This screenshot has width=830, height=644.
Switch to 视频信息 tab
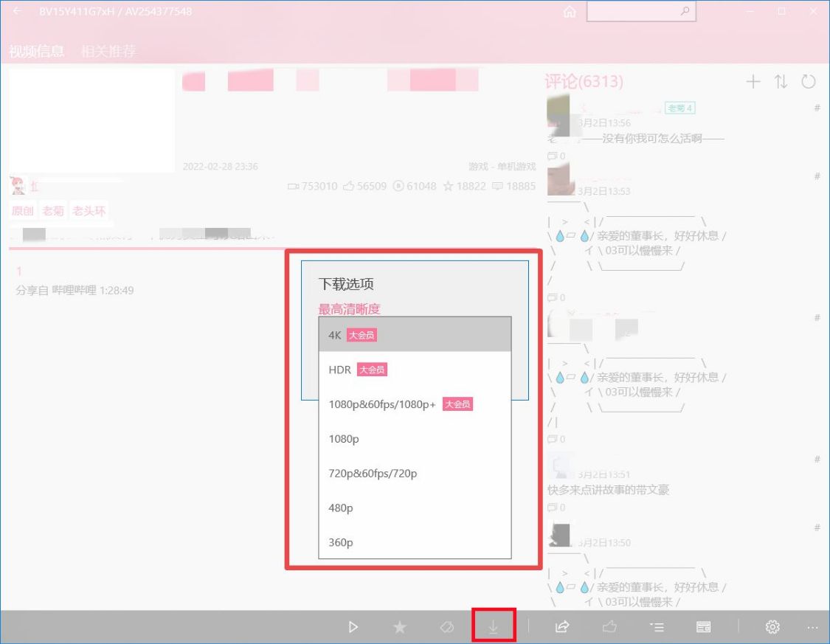click(x=37, y=51)
